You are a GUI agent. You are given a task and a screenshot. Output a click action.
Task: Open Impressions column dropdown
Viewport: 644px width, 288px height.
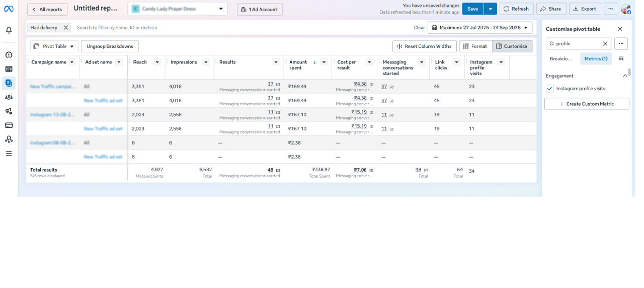coord(206,62)
